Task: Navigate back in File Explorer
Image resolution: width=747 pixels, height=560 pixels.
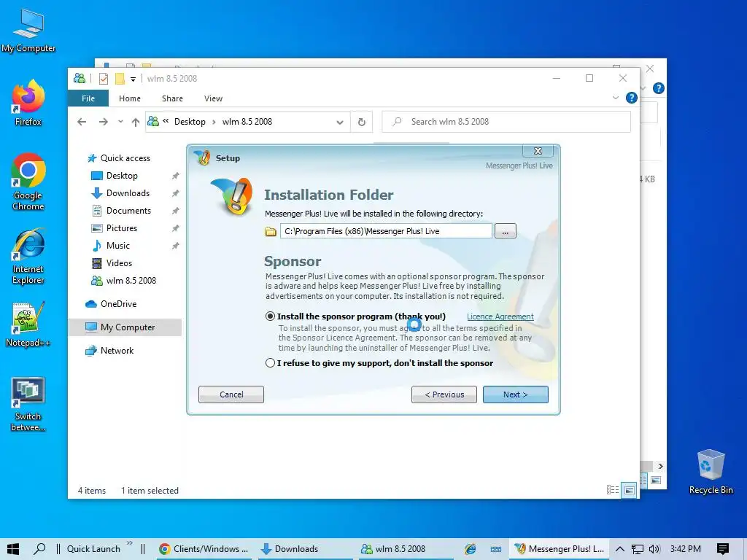Action: (x=82, y=122)
